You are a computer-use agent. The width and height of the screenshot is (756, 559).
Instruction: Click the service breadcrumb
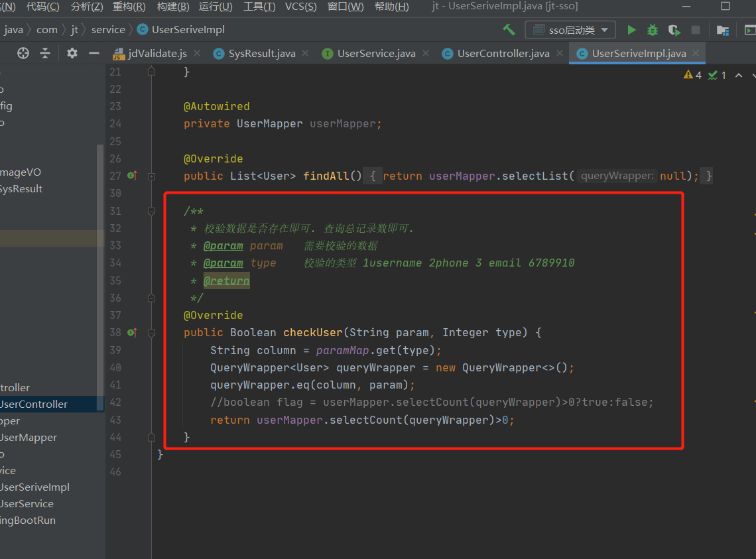[108, 30]
